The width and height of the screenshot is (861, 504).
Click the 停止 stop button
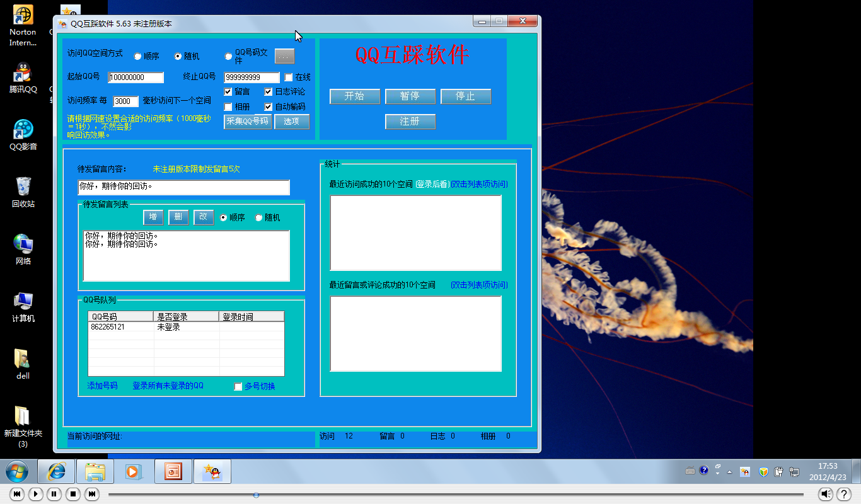(466, 96)
